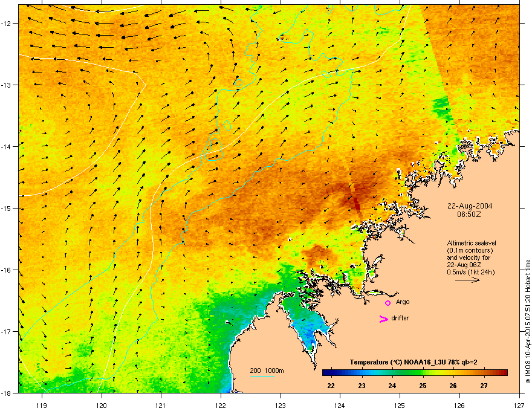Click the 0.5m/s velocity scale arrow

click(467, 280)
